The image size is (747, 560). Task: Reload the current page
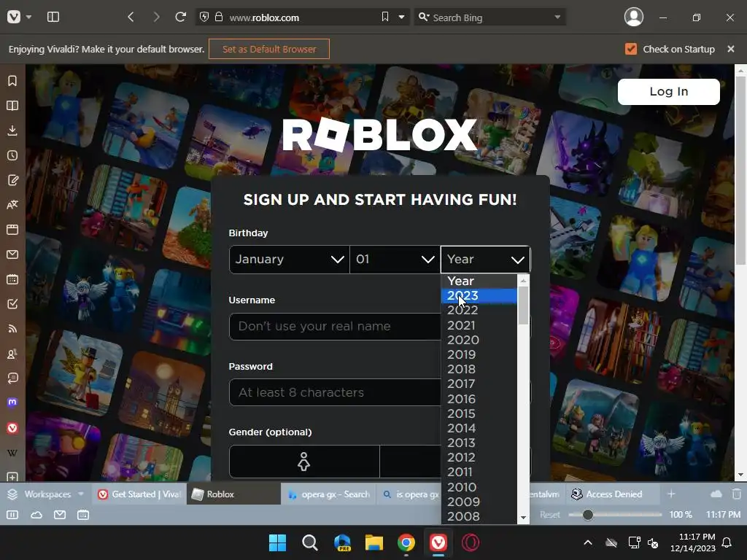[x=181, y=17]
